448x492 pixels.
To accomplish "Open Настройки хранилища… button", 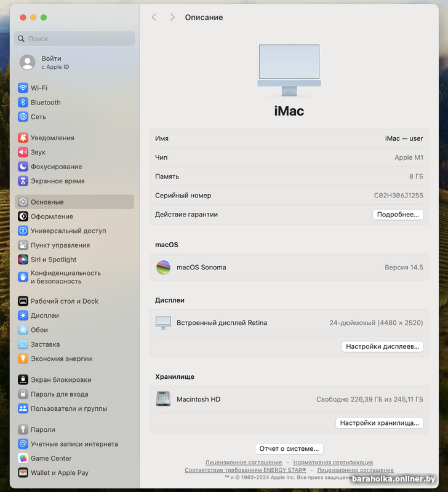I will coord(380,423).
